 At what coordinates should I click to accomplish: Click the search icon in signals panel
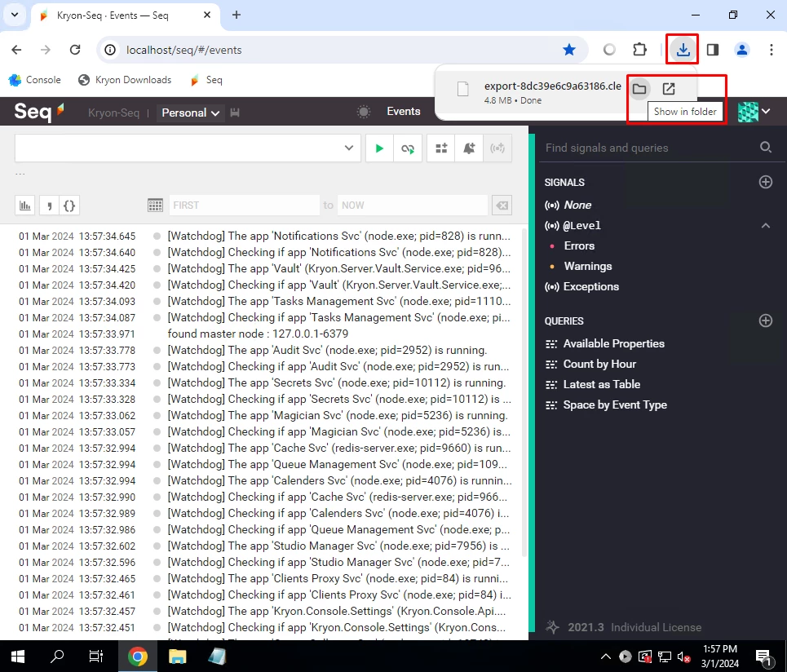(x=766, y=147)
